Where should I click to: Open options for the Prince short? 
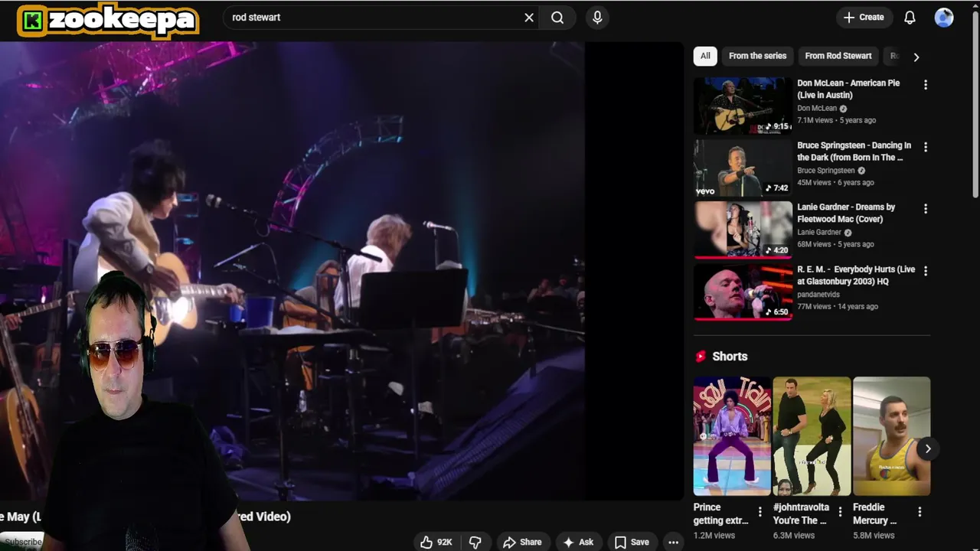pos(760,511)
